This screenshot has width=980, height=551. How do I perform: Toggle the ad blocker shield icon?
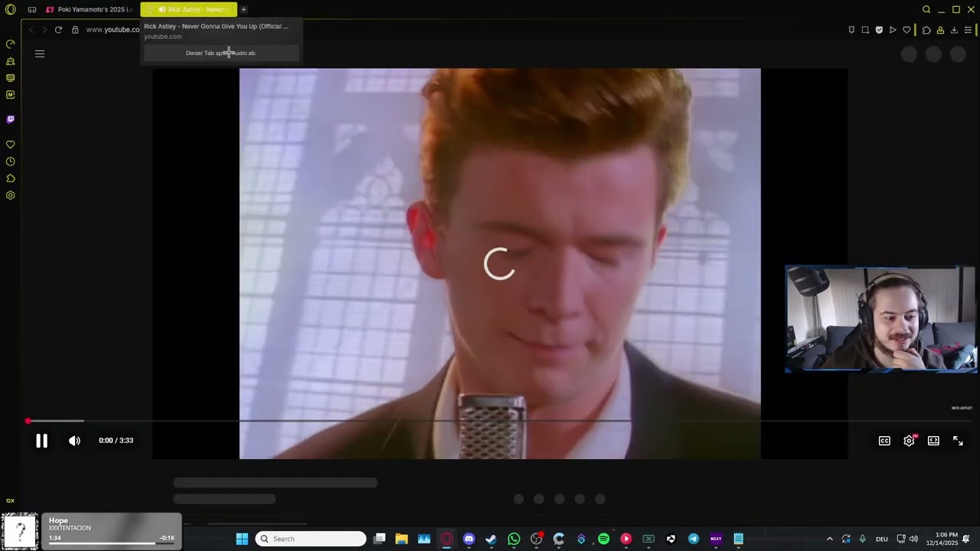coord(879,30)
